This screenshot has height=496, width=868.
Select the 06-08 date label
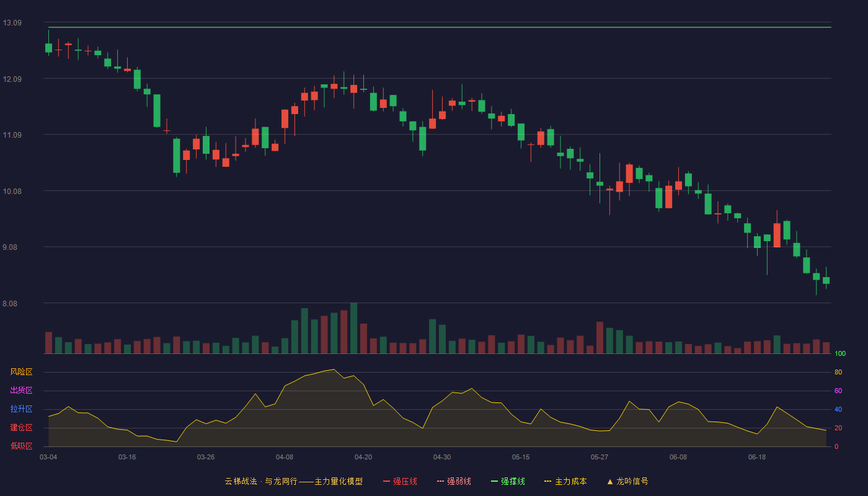678,457
